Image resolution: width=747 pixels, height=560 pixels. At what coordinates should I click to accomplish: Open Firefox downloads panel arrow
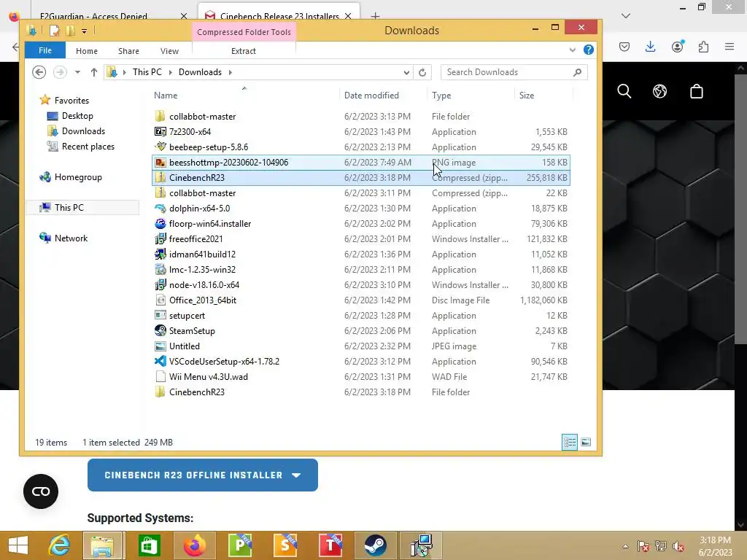pos(650,46)
